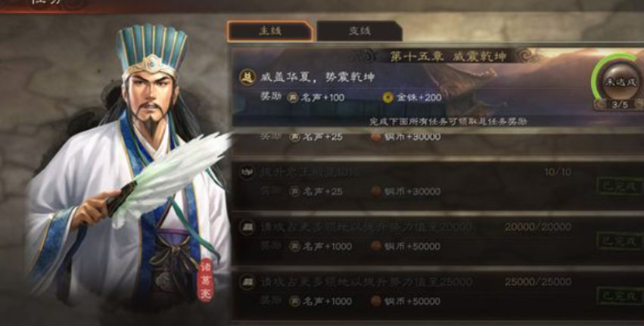This screenshot has height=326, width=644.
Task: Tap the copper coin icon in 25000/25000 task
Action: 376,301
